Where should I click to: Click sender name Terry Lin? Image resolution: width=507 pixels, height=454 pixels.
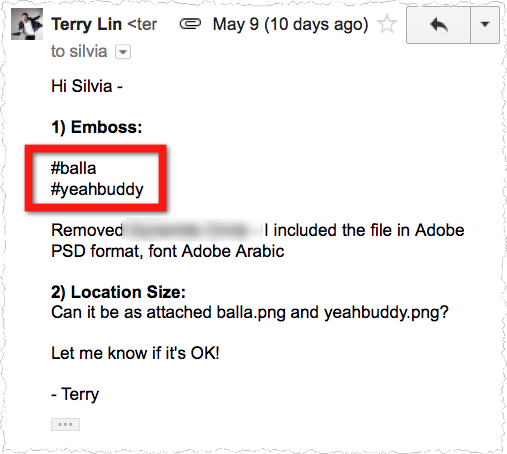click(x=87, y=24)
